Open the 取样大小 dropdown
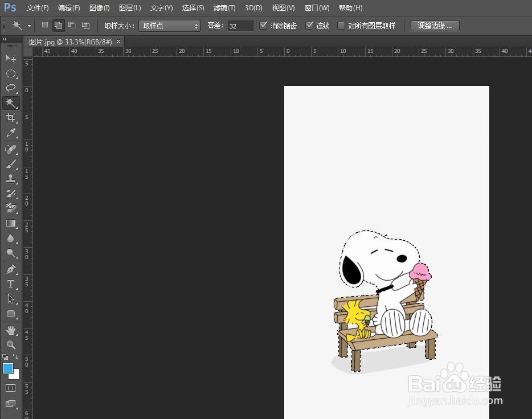532x419 pixels. coord(169,26)
